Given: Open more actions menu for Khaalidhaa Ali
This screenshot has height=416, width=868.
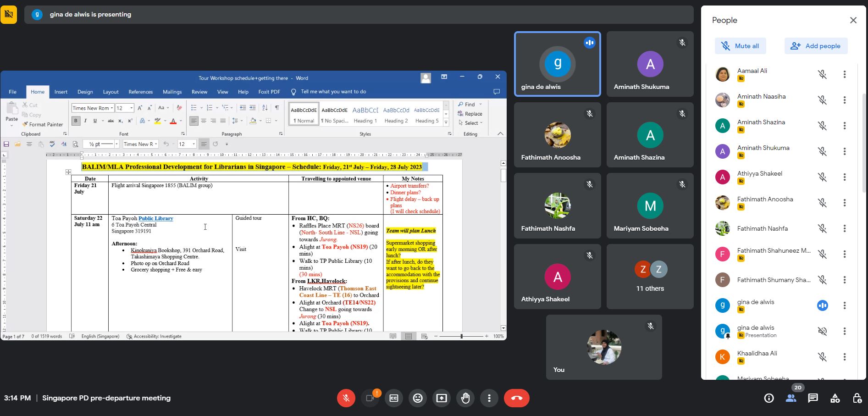Looking at the screenshot, I should click(844, 357).
